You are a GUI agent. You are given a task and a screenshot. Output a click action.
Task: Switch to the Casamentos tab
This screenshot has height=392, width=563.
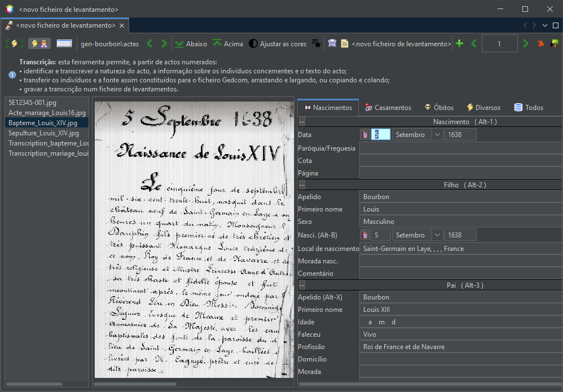point(388,107)
